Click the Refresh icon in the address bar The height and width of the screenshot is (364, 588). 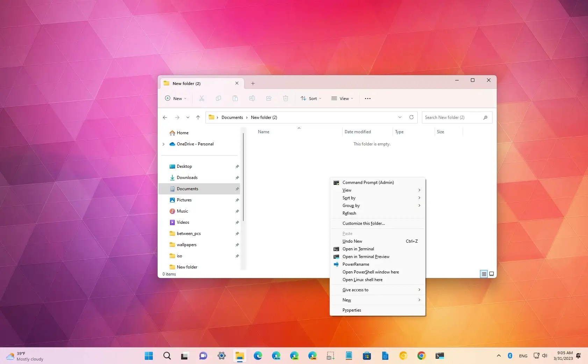pyautogui.click(x=411, y=117)
